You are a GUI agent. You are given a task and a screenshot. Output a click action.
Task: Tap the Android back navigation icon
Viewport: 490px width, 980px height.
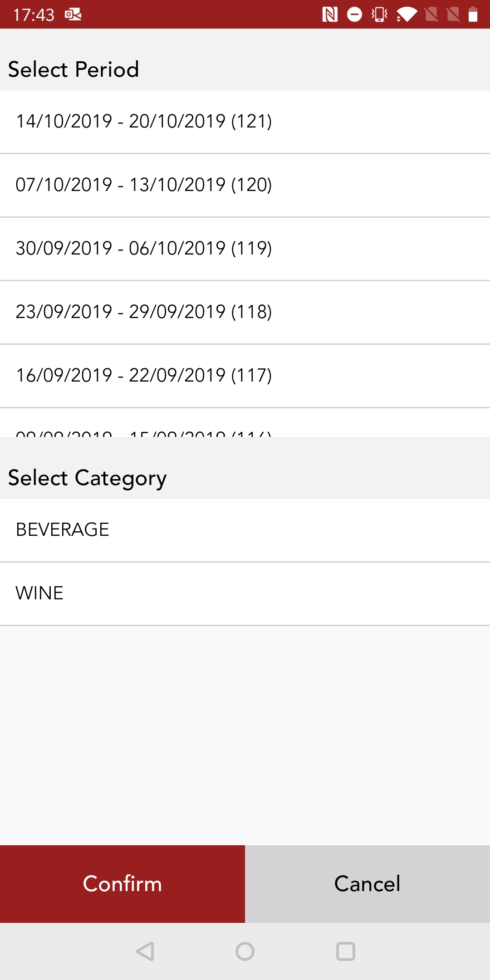coord(146,951)
